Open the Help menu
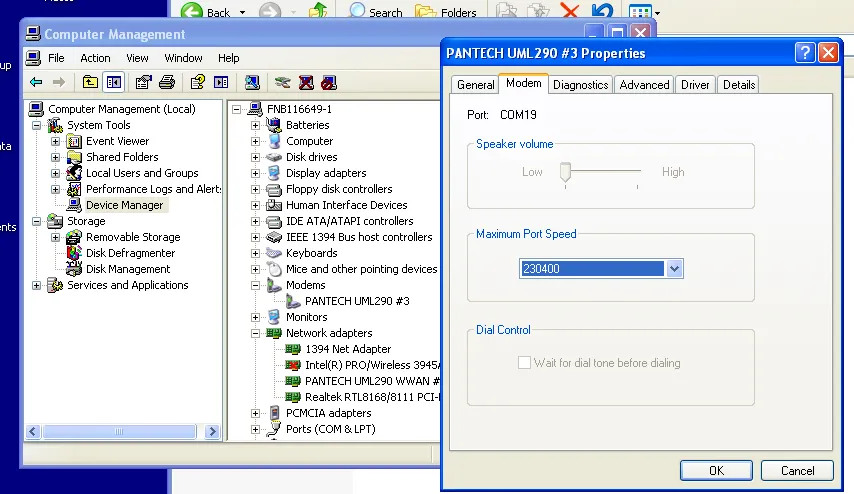The image size is (854, 494). (228, 58)
